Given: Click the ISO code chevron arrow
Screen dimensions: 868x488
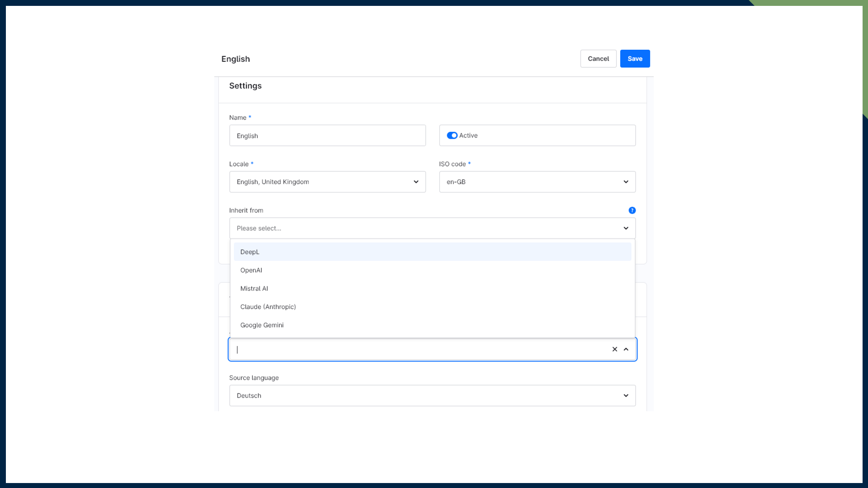Looking at the screenshot, I should (626, 182).
